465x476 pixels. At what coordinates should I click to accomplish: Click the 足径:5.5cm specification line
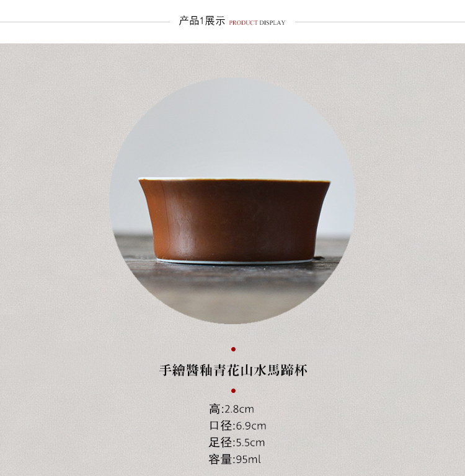click(x=237, y=443)
